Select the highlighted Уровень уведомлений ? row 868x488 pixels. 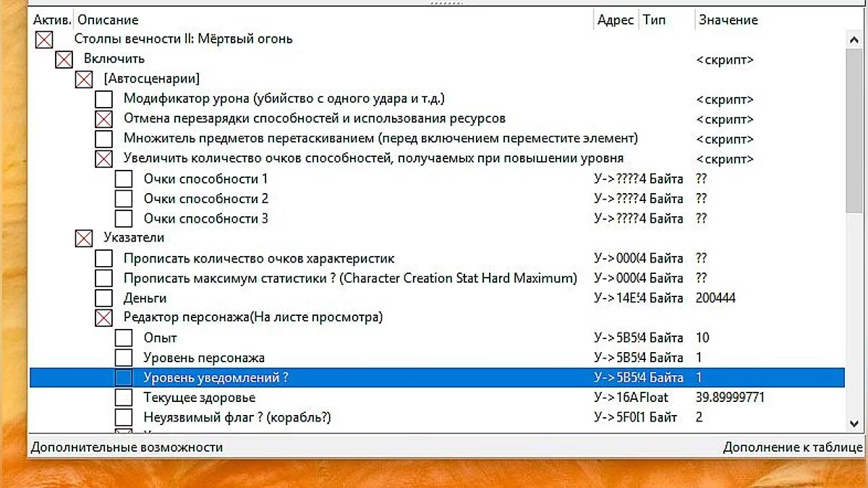tap(437, 377)
